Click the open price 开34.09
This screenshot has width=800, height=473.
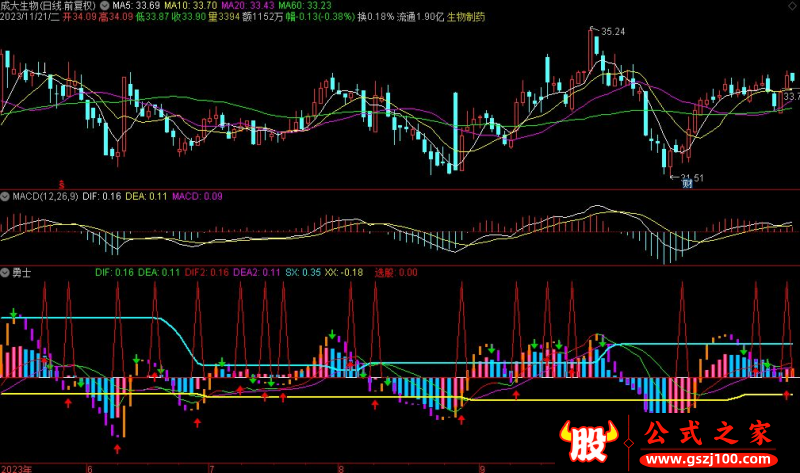point(80,17)
